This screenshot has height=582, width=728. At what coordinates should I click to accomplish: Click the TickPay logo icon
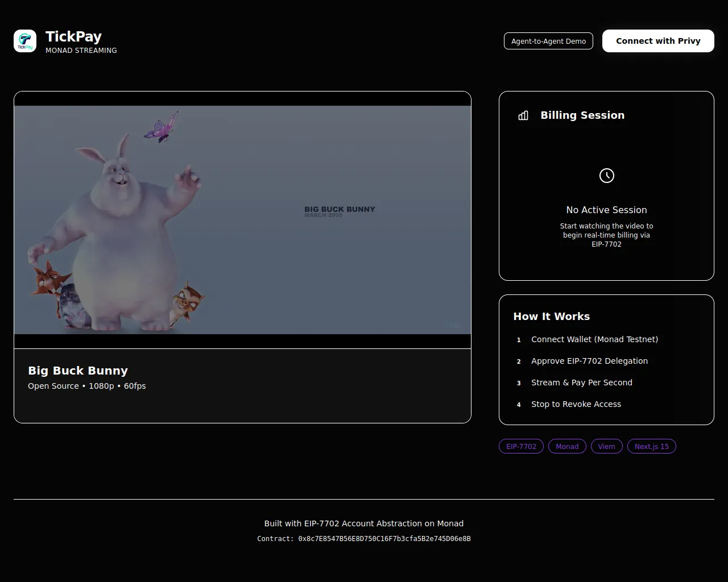tap(25, 41)
